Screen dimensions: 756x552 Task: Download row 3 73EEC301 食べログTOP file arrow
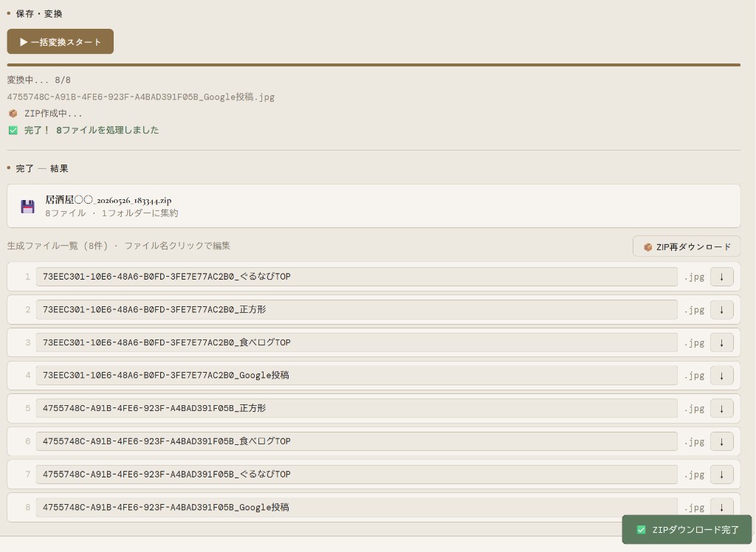(721, 342)
